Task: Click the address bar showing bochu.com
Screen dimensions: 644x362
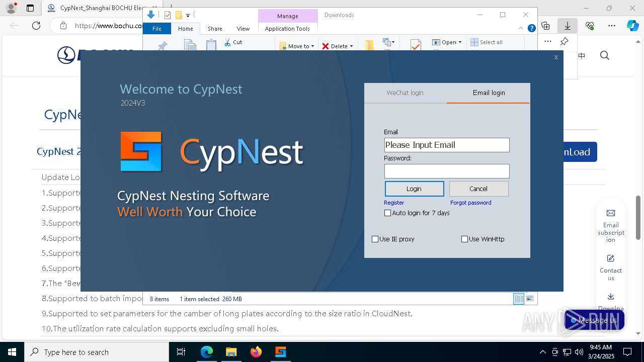Action: click(x=108, y=26)
